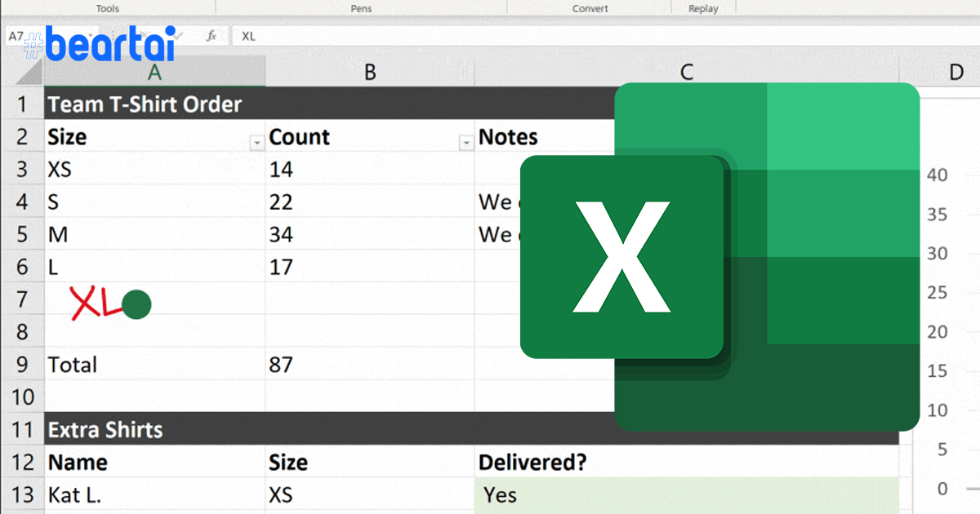Select the "L" size cell in row 6
This screenshot has height=514, width=980.
(x=154, y=267)
